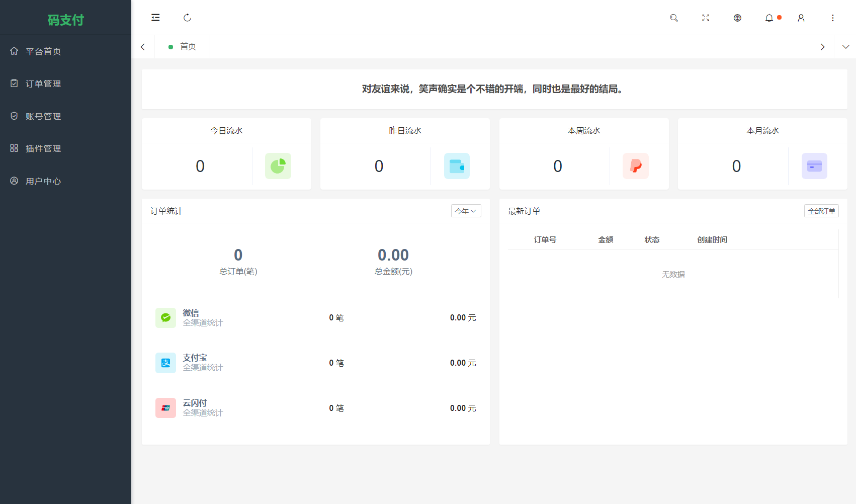Click the left breadcrumb navigation chevron
Image resolution: width=856 pixels, height=504 pixels.
coord(143,46)
